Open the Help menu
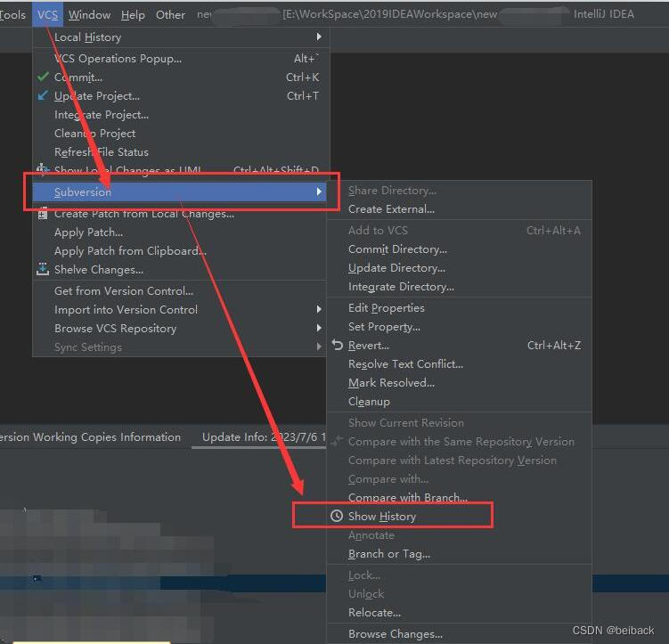Image resolution: width=669 pixels, height=644 pixels. pyautogui.click(x=133, y=14)
